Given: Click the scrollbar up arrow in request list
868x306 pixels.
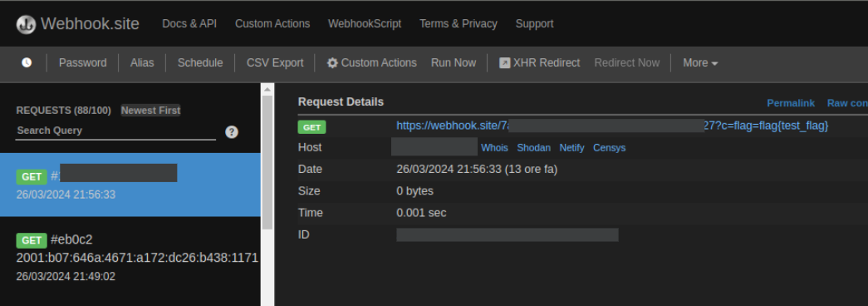Looking at the screenshot, I should 267,89.
